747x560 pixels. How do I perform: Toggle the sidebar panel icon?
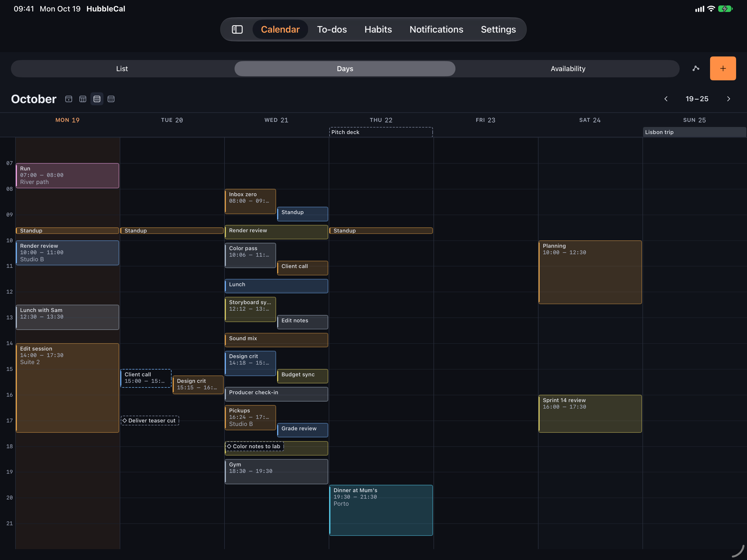[237, 30]
